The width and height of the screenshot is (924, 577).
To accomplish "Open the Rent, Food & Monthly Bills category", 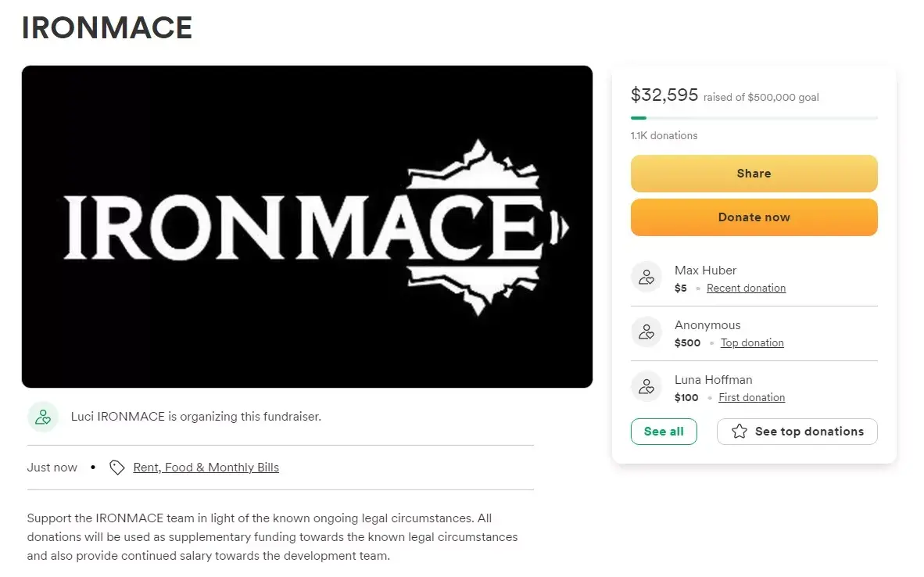I will click(x=206, y=468).
